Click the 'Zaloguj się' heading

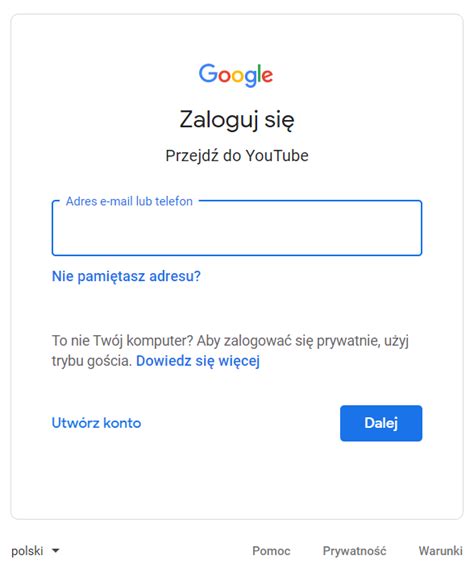pyautogui.click(x=237, y=120)
